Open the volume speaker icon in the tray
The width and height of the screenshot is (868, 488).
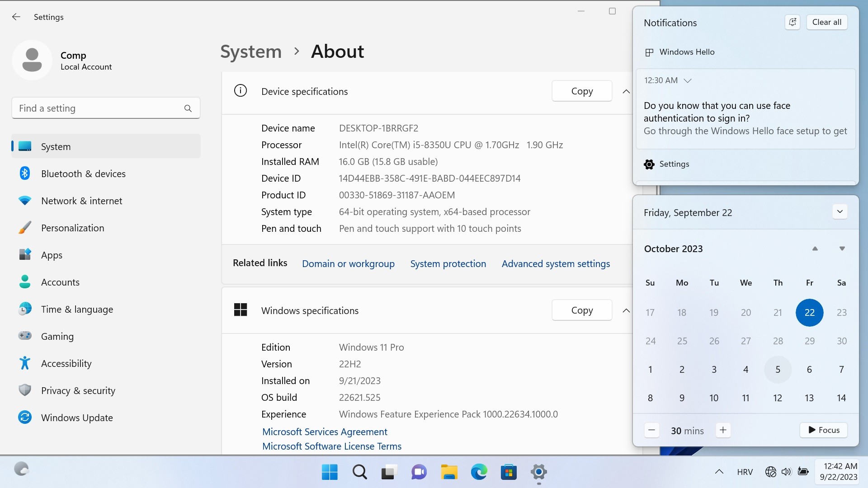click(x=787, y=472)
